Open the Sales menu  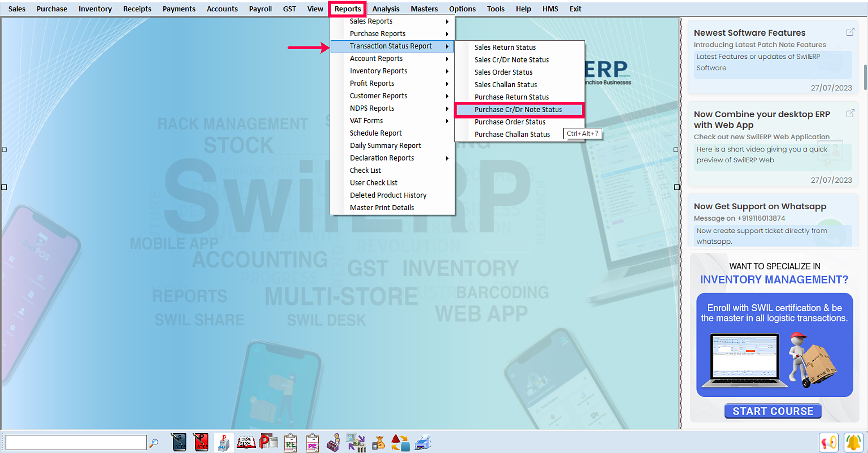click(x=17, y=9)
